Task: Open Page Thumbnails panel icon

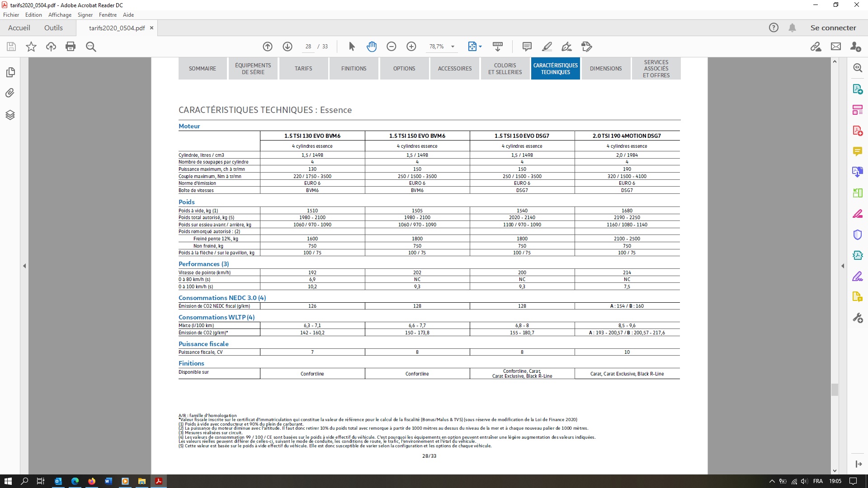Action: (x=10, y=72)
